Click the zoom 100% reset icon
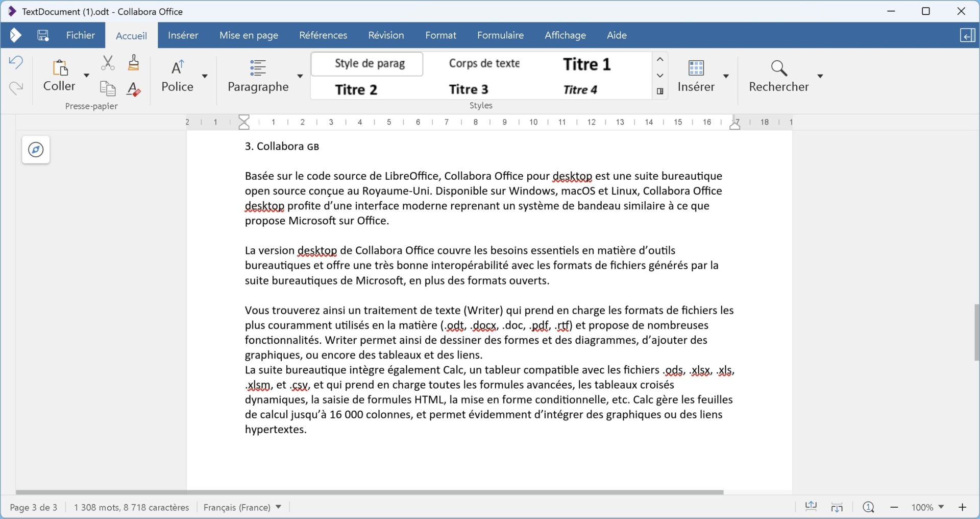Image resolution: width=980 pixels, height=519 pixels. coord(868,507)
